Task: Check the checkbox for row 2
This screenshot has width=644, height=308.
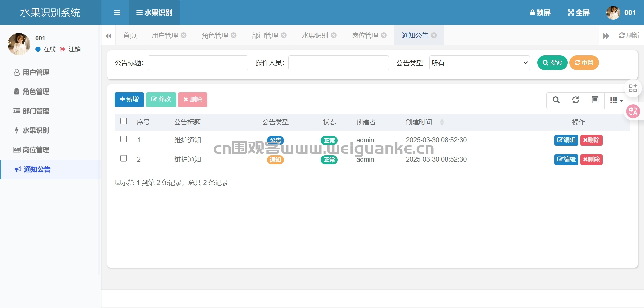Action: 124,158
